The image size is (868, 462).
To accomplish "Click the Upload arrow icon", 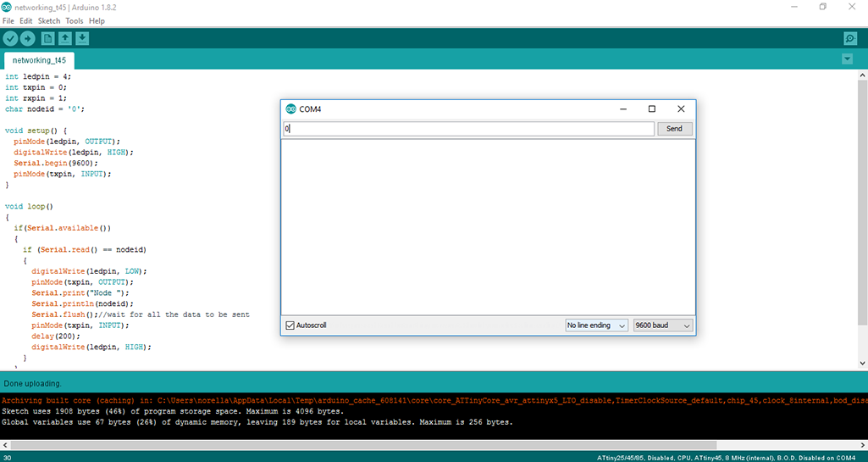I will pos(28,38).
